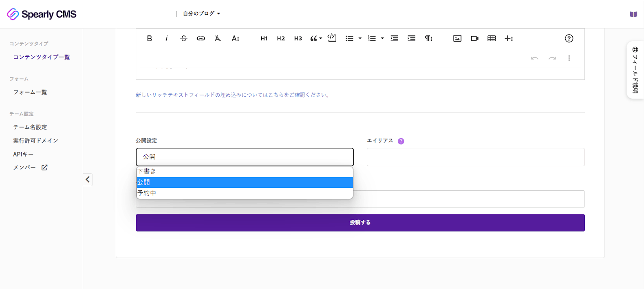
Task: Open paragraph format options
Action: [428, 38]
